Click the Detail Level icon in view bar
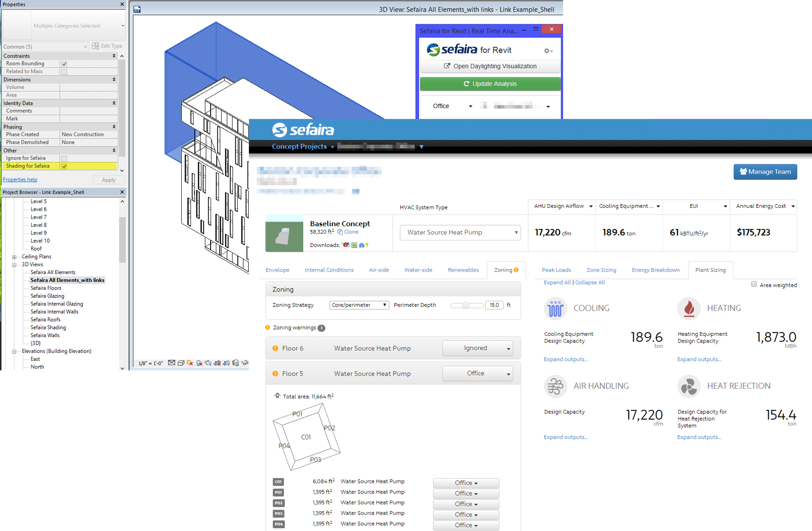 [172, 363]
